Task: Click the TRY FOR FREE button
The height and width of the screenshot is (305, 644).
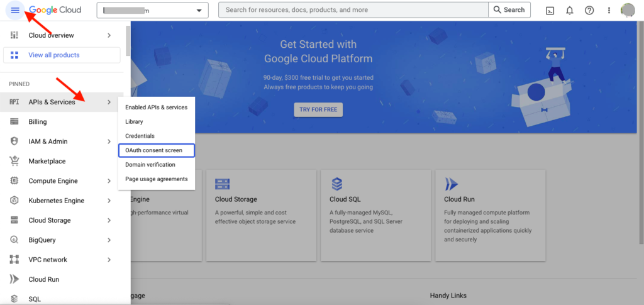Action: click(318, 109)
